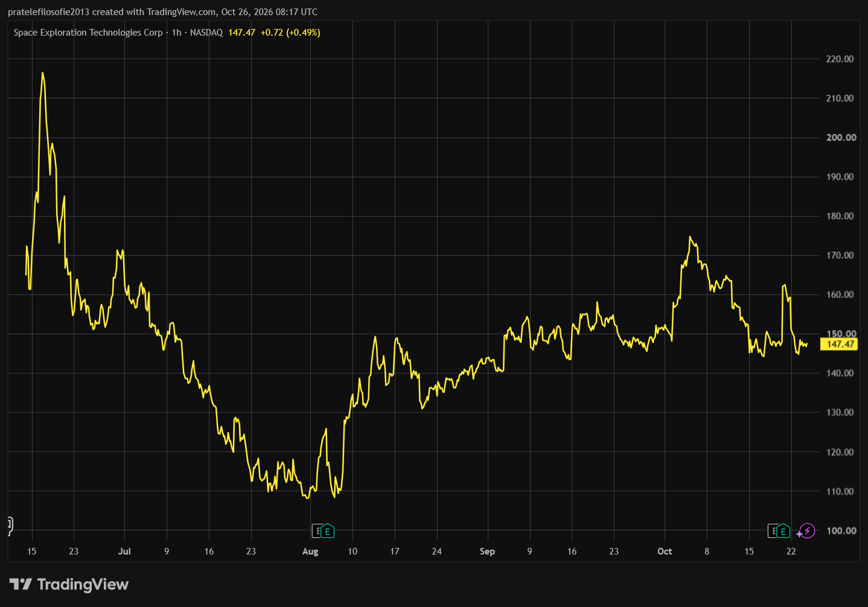Click the 180.00 price axis label
868x607 pixels.
840,216
